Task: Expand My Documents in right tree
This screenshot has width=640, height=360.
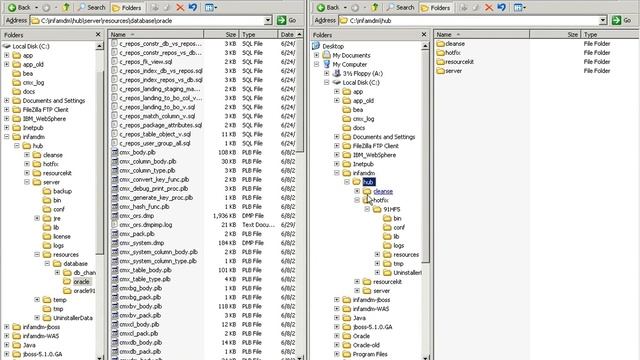Action: [x=316, y=55]
